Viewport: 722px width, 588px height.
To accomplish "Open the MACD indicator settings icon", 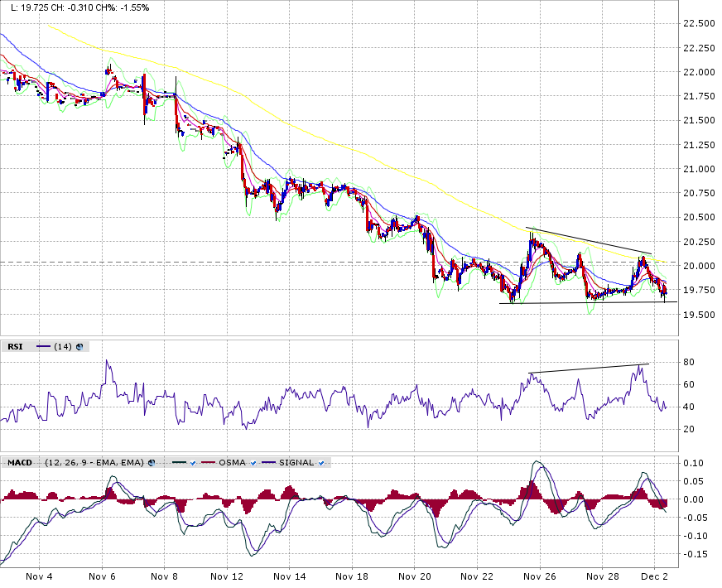I will (x=152, y=463).
